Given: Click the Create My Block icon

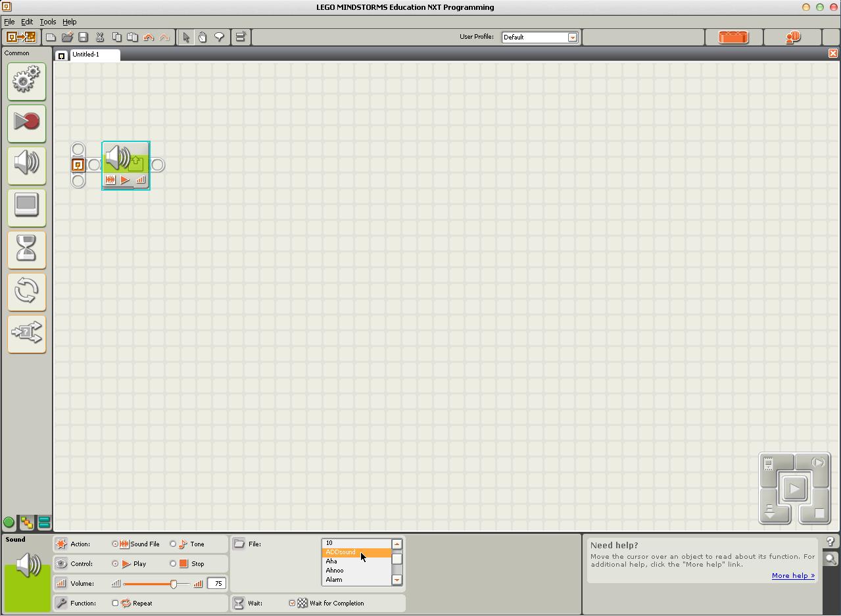Looking at the screenshot, I should tap(241, 37).
